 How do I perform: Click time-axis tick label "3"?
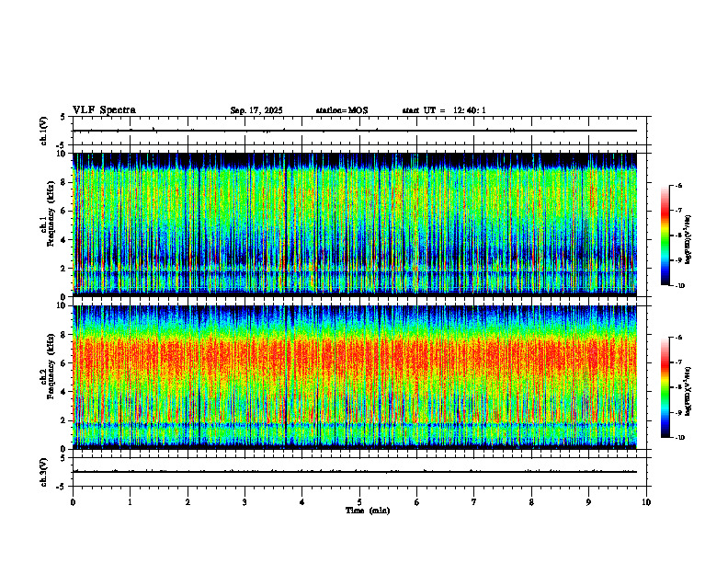coord(245,502)
